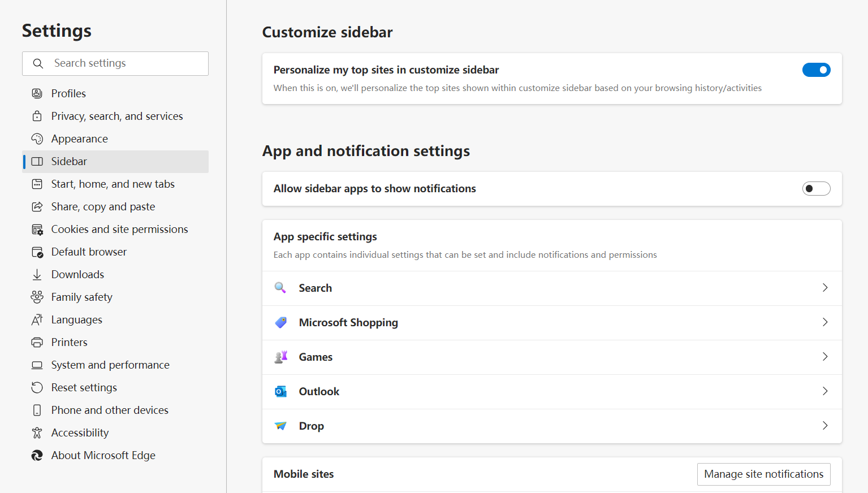Viewport: 868px width, 493px height.
Task: Click the App and notification settings heading
Action: [366, 151]
